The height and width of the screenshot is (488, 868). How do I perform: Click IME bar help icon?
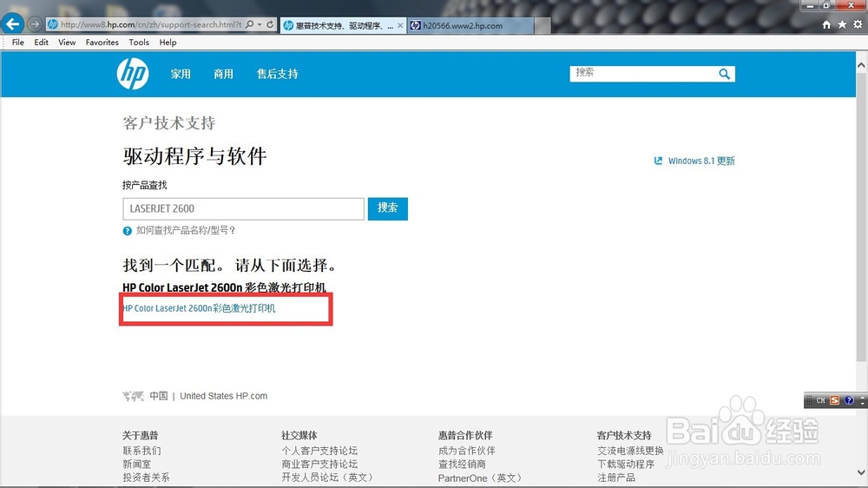point(849,400)
